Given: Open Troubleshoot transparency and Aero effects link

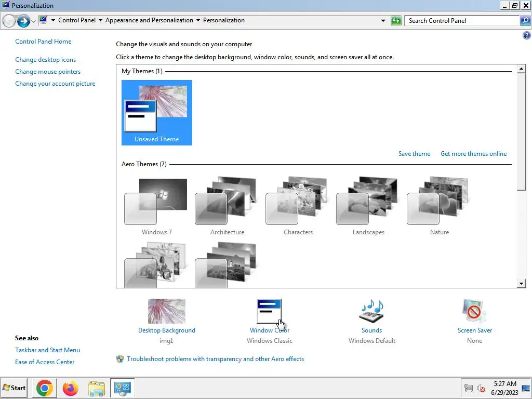Looking at the screenshot, I should [x=216, y=359].
